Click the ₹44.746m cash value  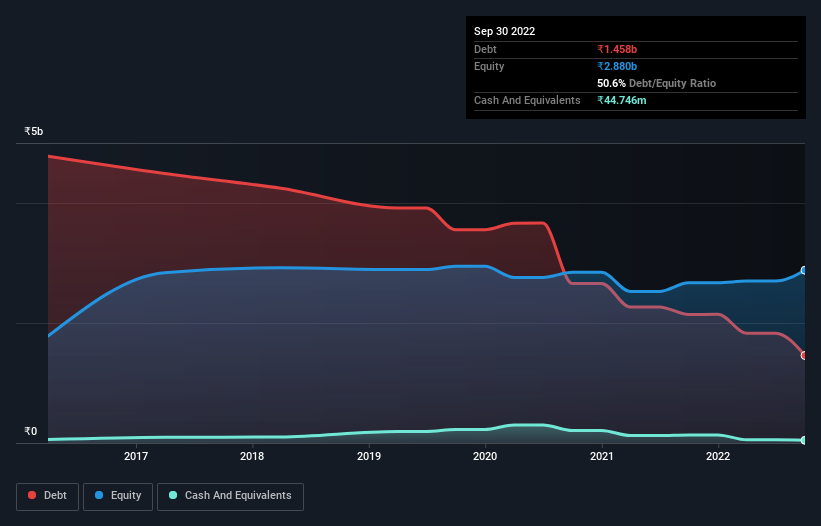tap(622, 100)
